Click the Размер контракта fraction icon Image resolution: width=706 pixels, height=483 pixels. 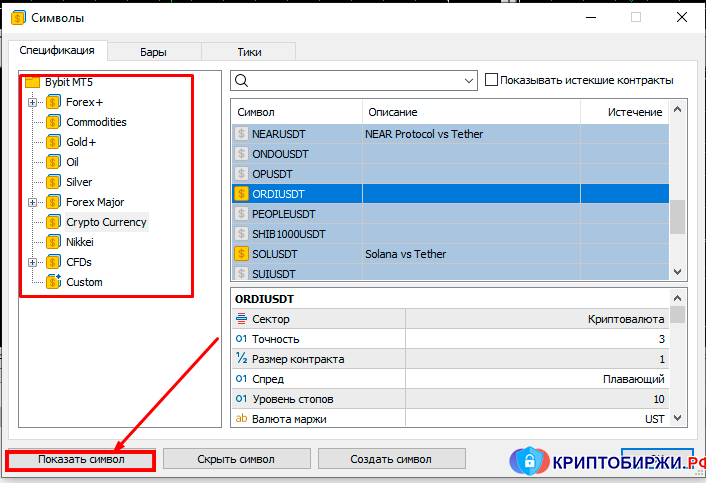click(x=241, y=359)
